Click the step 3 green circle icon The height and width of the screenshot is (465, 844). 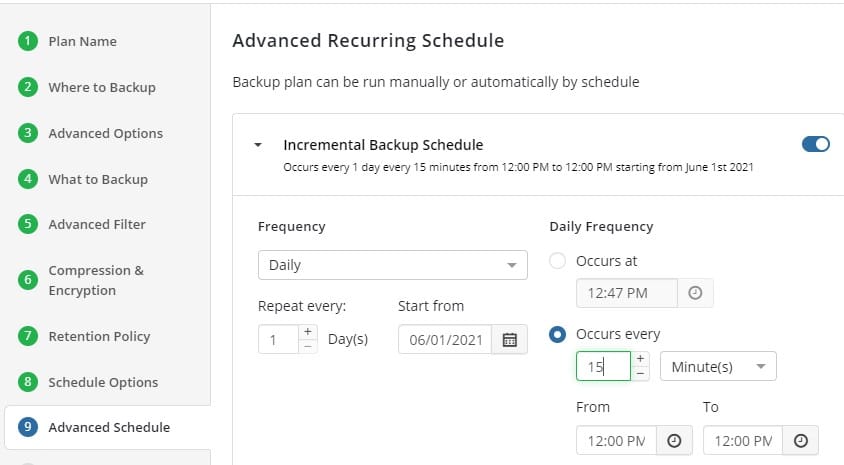[x=28, y=132]
